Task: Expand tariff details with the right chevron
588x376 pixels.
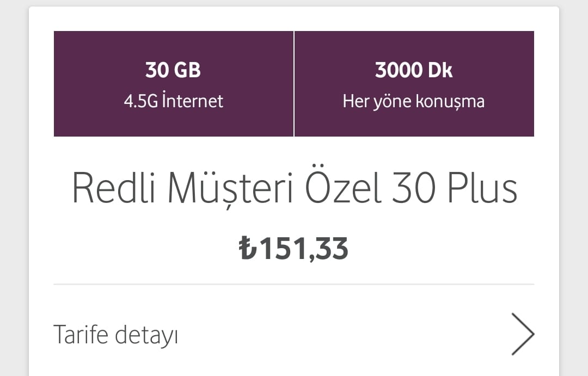Action: 523,334
